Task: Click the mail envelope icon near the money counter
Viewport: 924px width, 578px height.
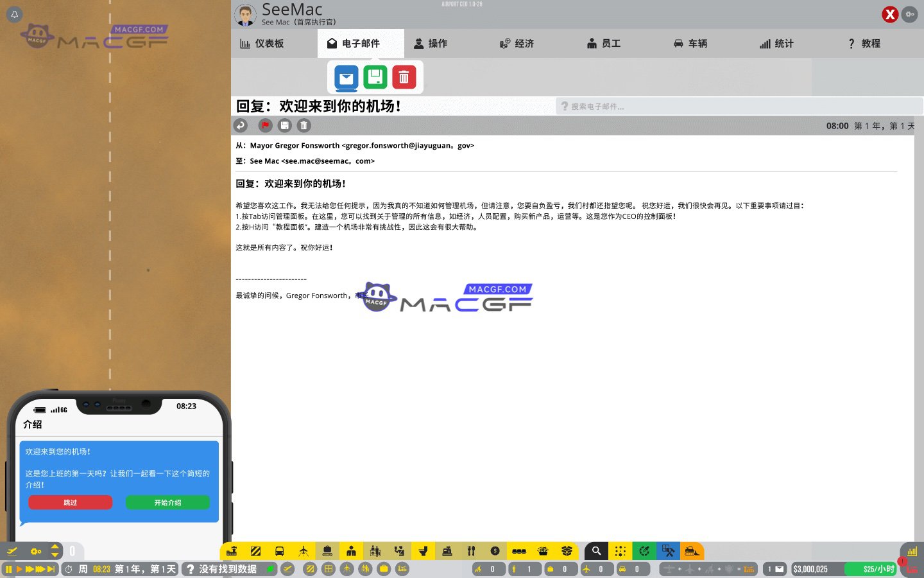Action: click(778, 569)
